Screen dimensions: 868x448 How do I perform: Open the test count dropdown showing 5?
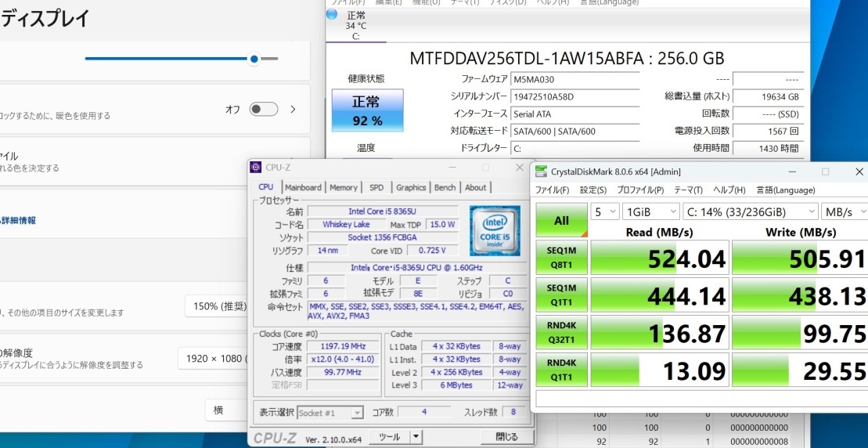click(x=605, y=211)
